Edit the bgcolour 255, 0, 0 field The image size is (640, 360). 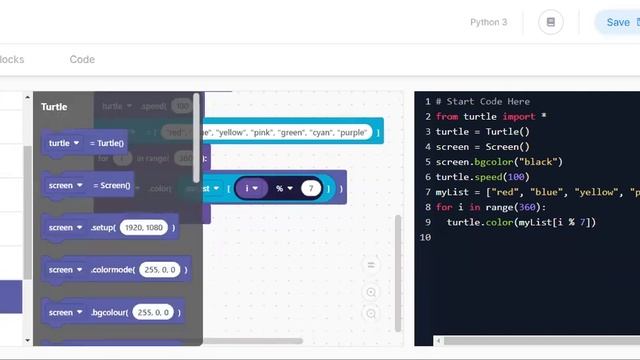(153, 312)
